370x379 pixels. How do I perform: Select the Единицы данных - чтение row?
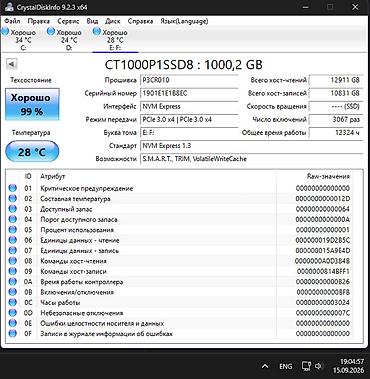point(180,240)
